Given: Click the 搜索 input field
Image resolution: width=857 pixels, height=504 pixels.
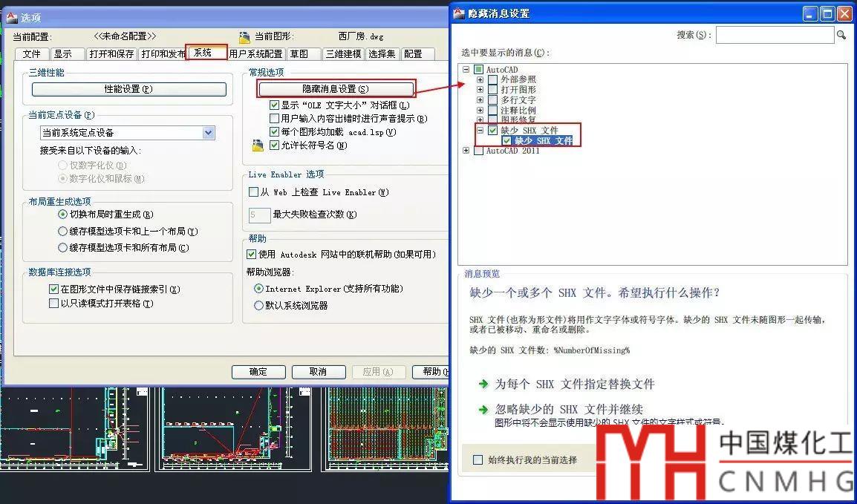Looking at the screenshot, I should pos(775,35).
